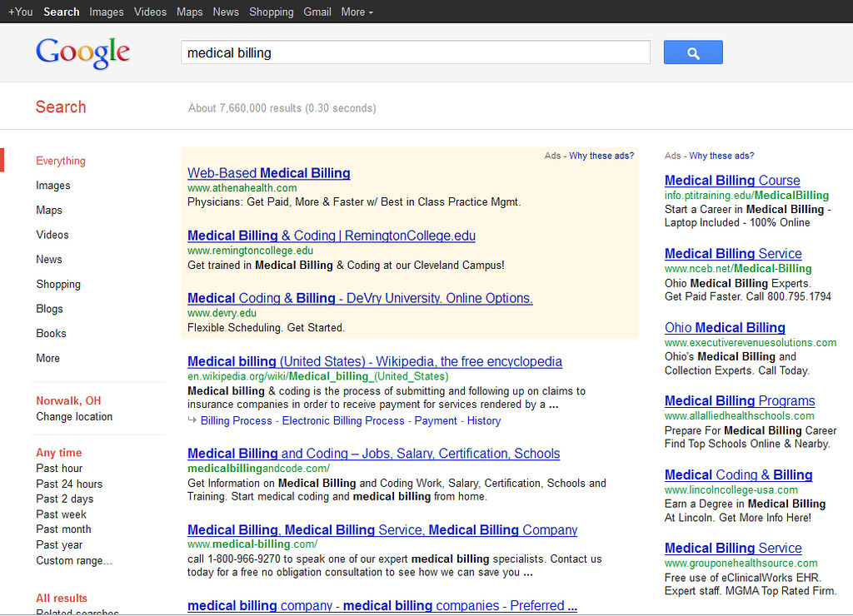853x616 pixels.
Task: Open Custom range time filter
Action: click(74, 560)
